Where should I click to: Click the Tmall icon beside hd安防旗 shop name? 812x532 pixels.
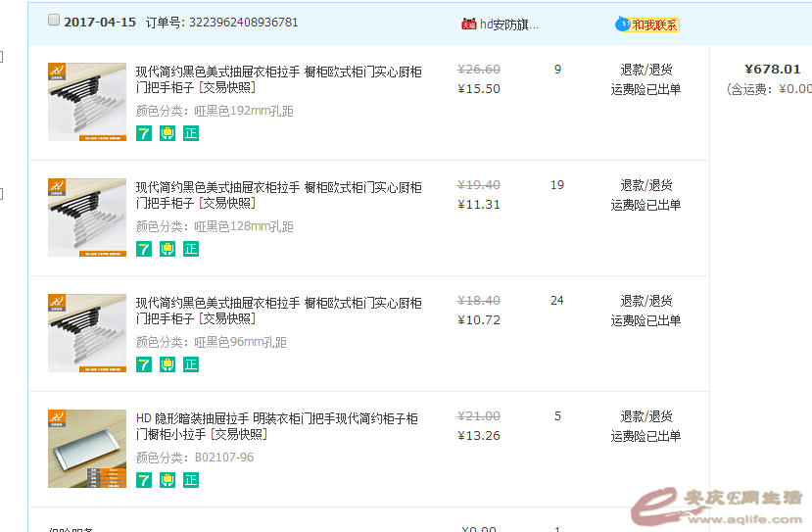pos(468,24)
